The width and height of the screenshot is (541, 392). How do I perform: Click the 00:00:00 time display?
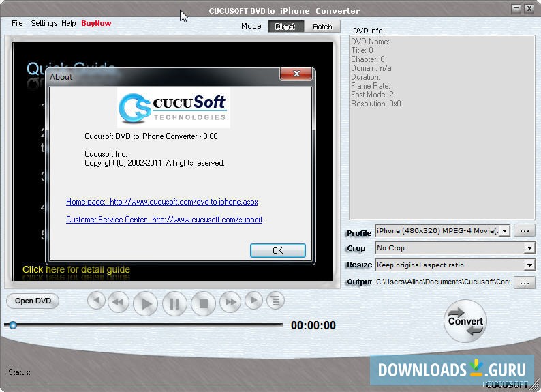tap(313, 325)
